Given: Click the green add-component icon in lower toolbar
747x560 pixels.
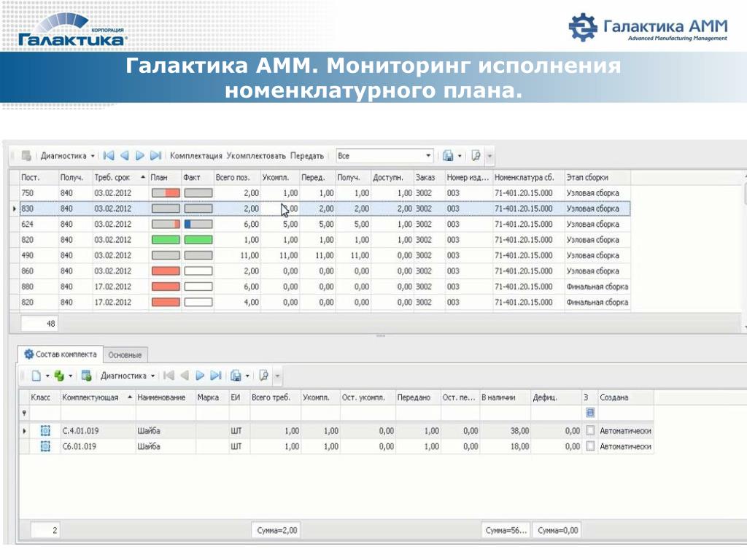Looking at the screenshot, I should tap(59, 376).
